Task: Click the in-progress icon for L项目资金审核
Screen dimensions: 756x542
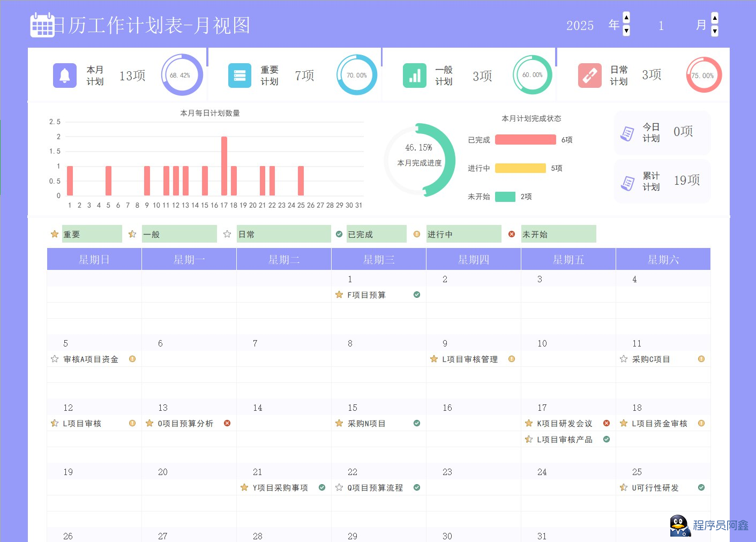Action: click(x=701, y=423)
